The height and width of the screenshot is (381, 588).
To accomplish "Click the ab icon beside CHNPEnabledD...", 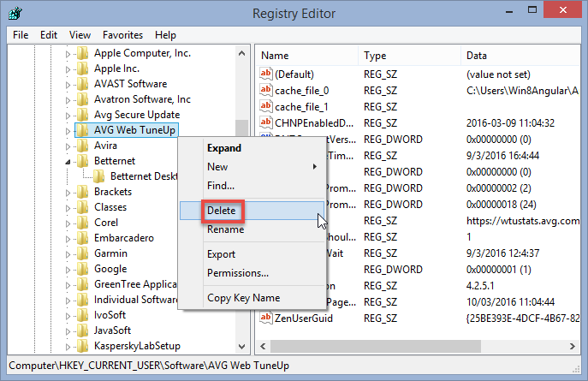I will [x=266, y=122].
